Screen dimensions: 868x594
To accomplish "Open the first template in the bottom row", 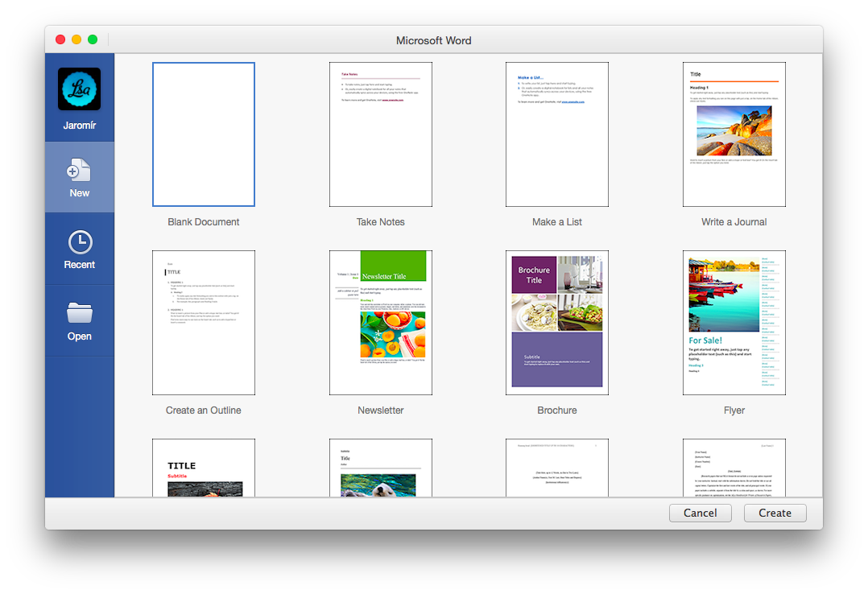I will 203,467.
